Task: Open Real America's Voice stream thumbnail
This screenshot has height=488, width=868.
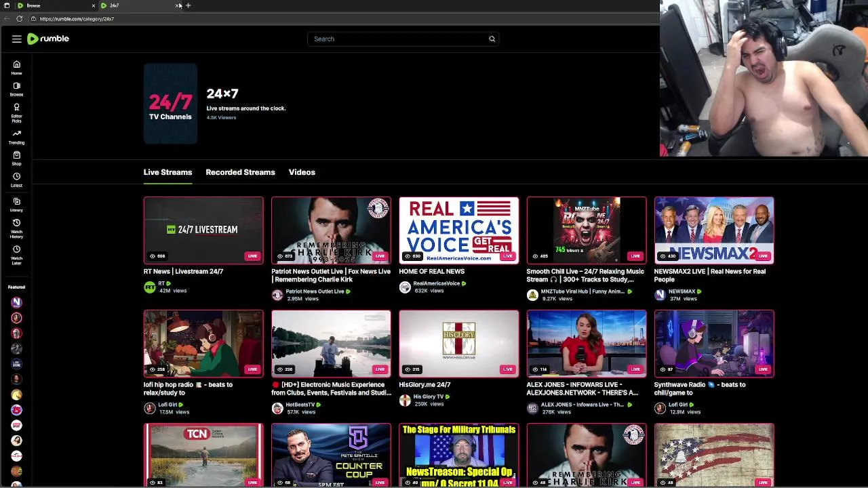Action: pyautogui.click(x=459, y=230)
